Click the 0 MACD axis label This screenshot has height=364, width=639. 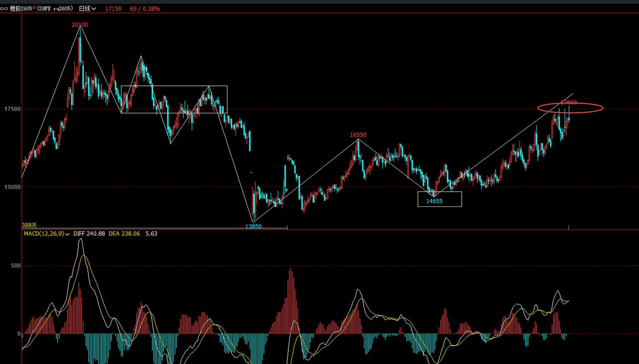coord(18,334)
